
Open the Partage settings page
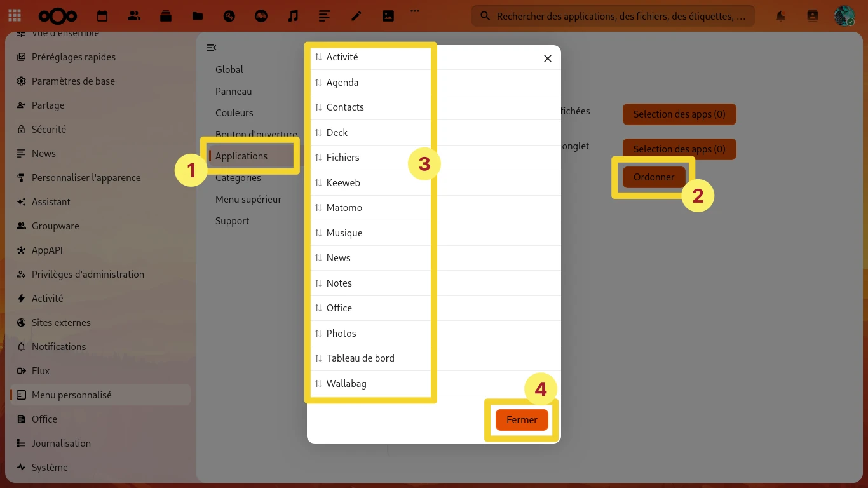100,105
